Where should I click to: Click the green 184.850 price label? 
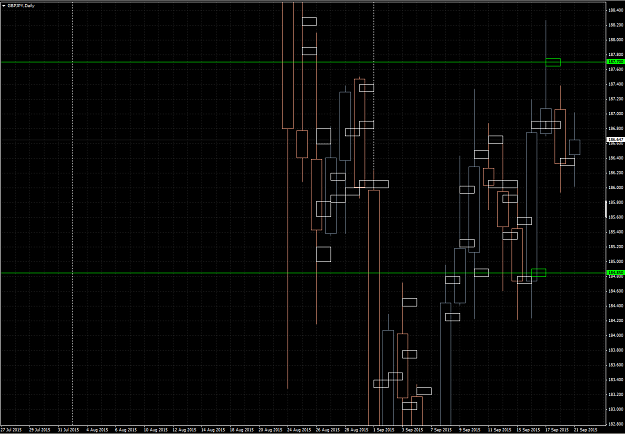click(614, 273)
